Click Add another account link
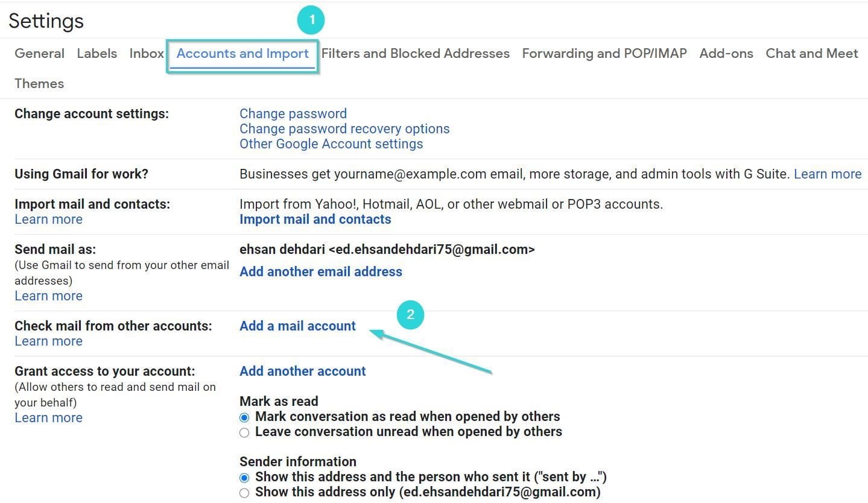 tap(302, 372)
